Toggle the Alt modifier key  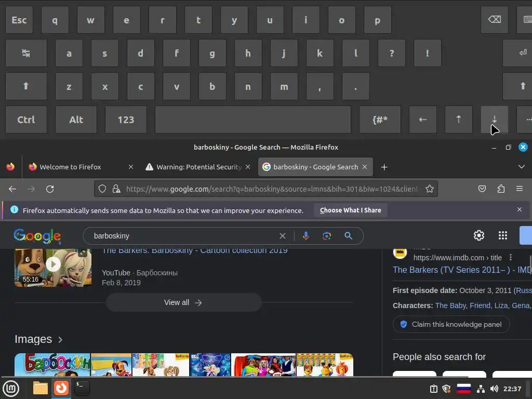pyautogui.click(x=76, y=119)
